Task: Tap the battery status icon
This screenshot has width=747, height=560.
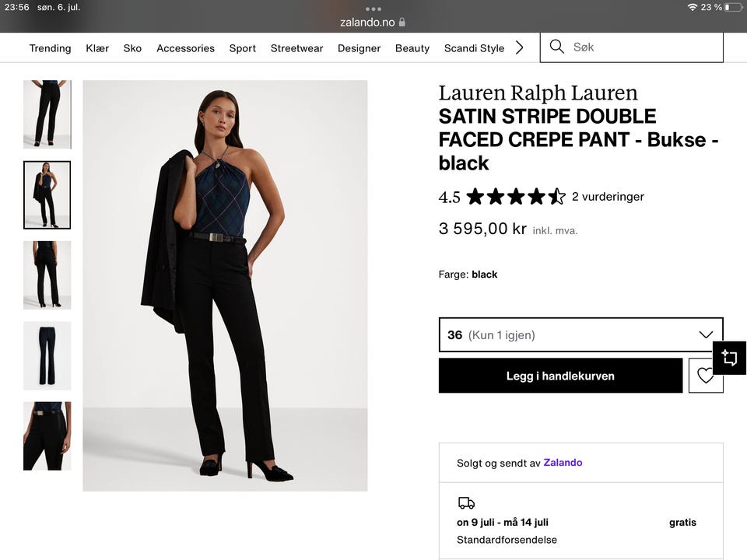Action: [732, 7]
